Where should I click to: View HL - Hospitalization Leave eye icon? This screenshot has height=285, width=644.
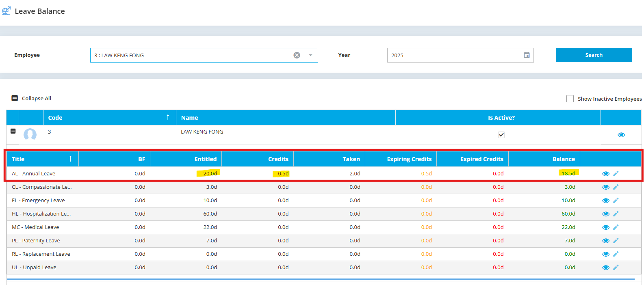point(606,214)
